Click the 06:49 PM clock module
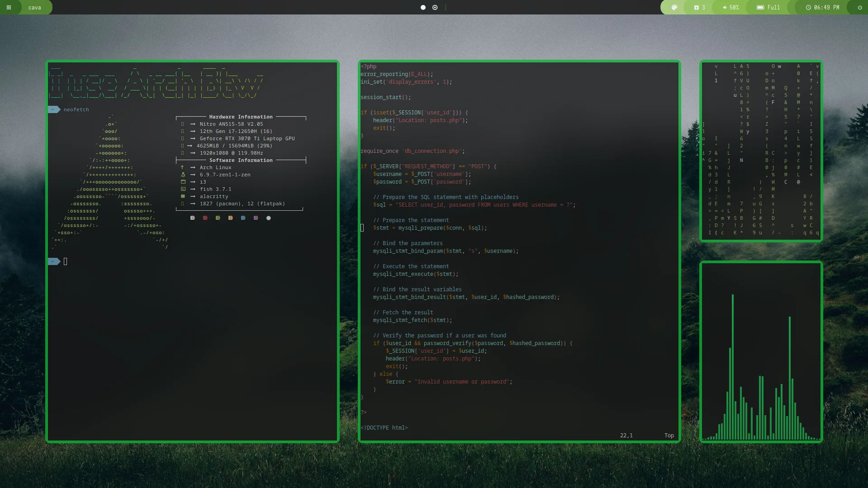This screenshot has height=488, width=868. [x=822, y=7]
